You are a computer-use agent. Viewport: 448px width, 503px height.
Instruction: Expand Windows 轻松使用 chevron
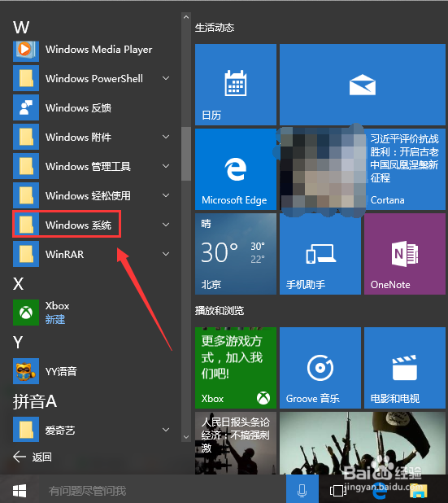(x=166, y=195)
